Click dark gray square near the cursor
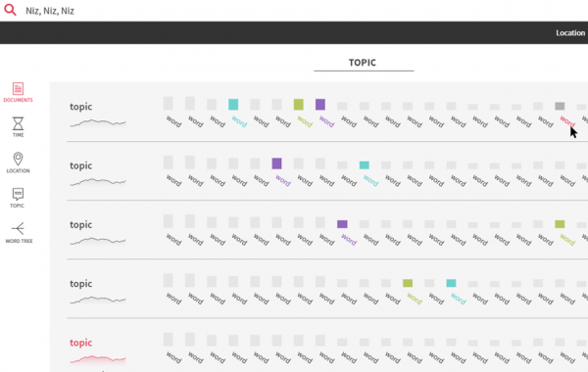Image resolution: width=588 pixels, height=372 pixels. [x=560, y=106]
